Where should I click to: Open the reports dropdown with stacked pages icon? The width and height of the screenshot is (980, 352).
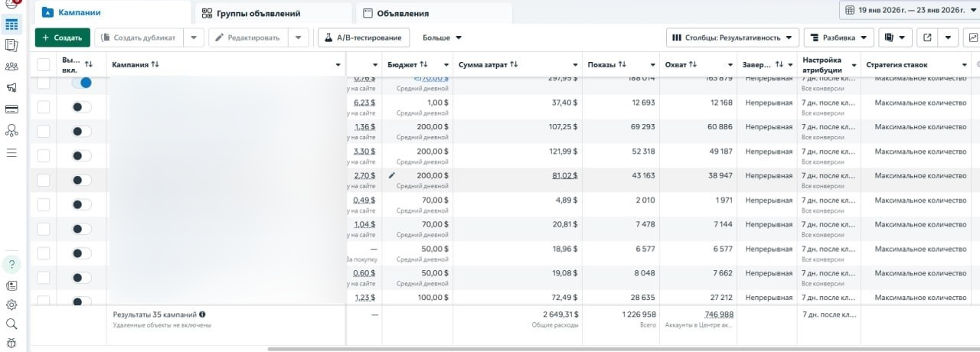point(895,37)
